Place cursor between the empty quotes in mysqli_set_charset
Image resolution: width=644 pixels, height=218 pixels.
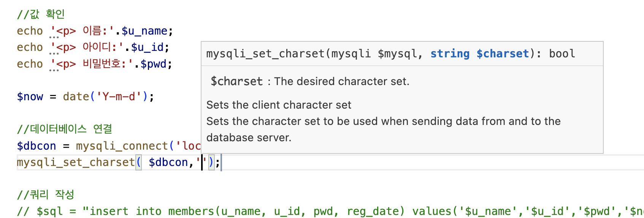click(x=202, y=162)
